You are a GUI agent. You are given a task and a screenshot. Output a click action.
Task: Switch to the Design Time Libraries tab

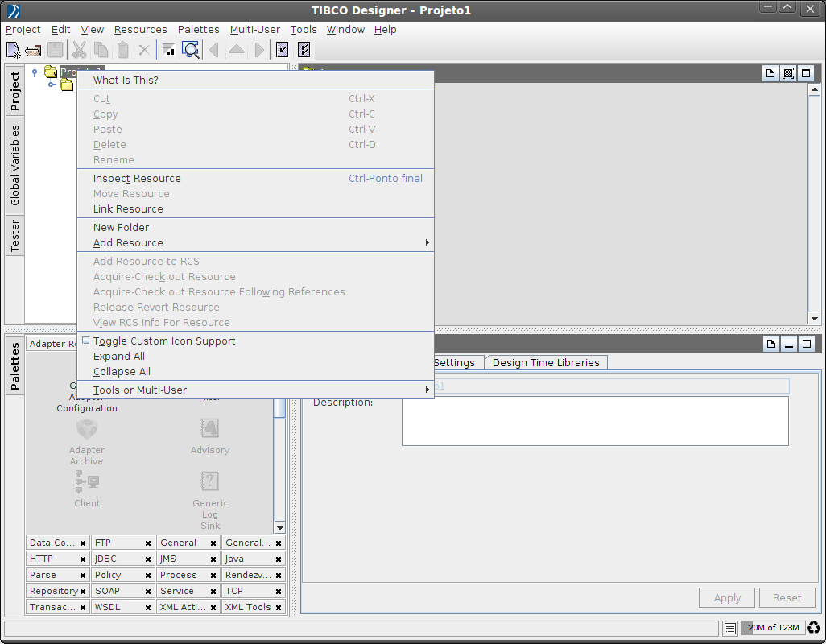pyautogui.click(x=546, y=363)
